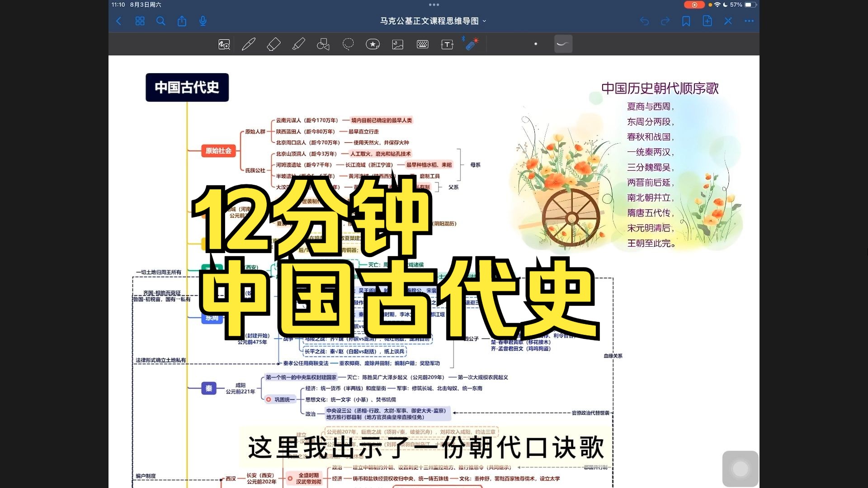Tap the 编户制度 label
This screenshot has width=868, height=488.
146,476
